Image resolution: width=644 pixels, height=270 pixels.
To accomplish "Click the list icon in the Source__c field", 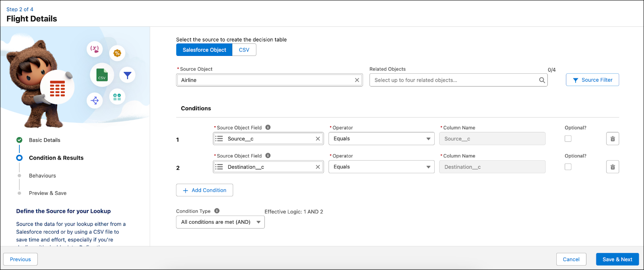I will click(219, 139).
